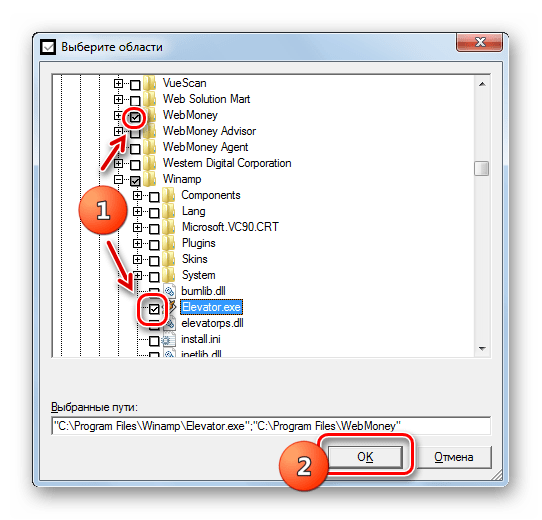Tick the VueScan checkbox

[x=135, y=85]
